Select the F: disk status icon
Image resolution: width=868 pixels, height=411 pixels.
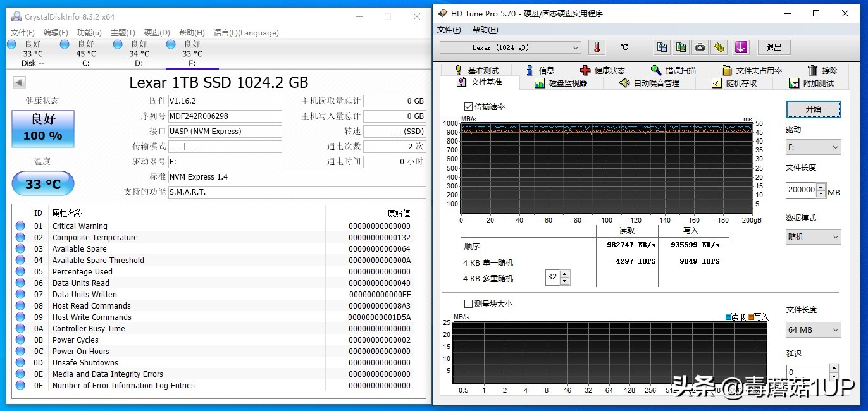coord(171,44)
